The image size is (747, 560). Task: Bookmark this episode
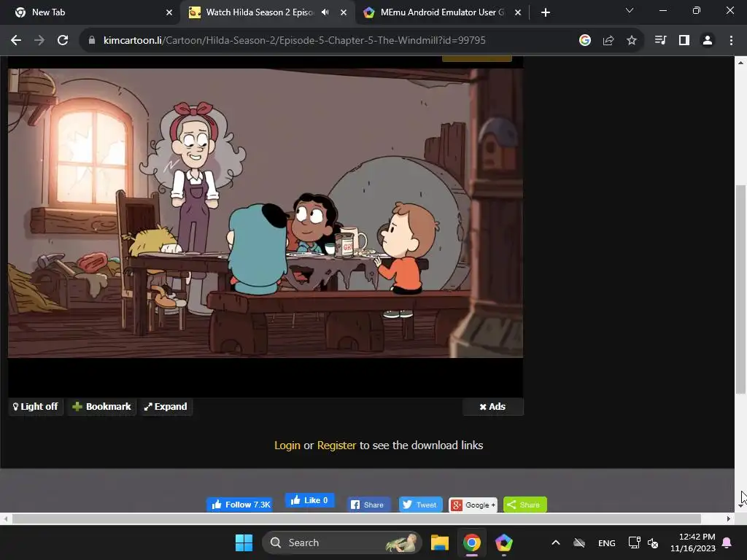101,407
